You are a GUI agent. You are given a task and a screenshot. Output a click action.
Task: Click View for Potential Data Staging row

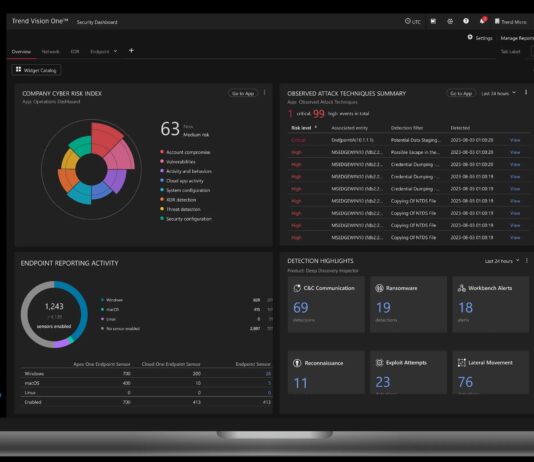click(515, 140)
